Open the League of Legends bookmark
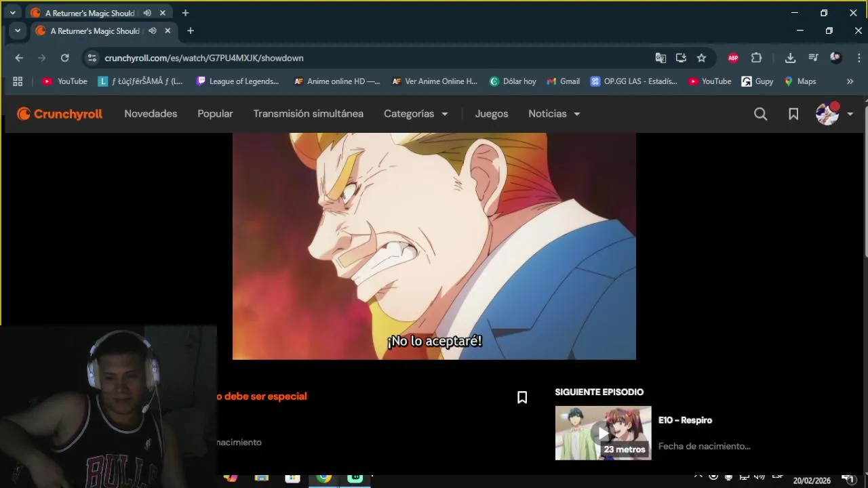Screen dimensions: 868x488 coord(237,81)
